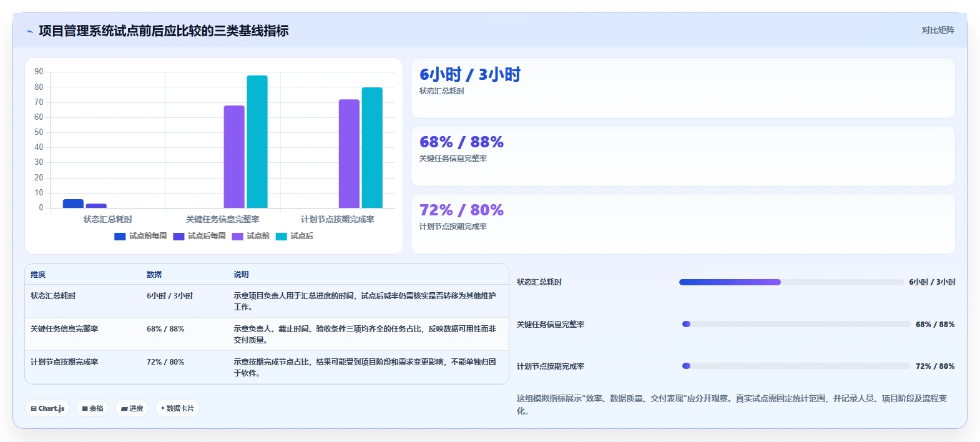Click 6小时 / 3小时 value right of progress bar
Image resolution: width=980 pixels, height=442 pixels.
932,282
